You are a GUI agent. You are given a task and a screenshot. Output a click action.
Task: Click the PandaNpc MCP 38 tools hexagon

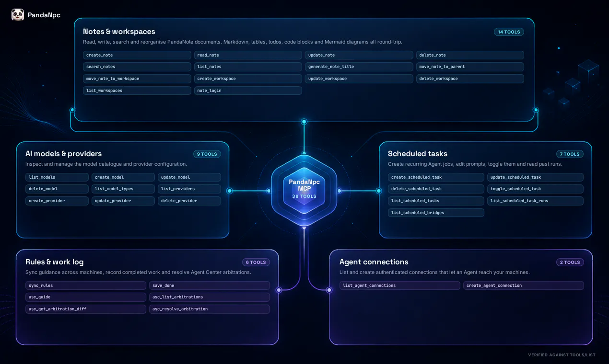point(304,190)
